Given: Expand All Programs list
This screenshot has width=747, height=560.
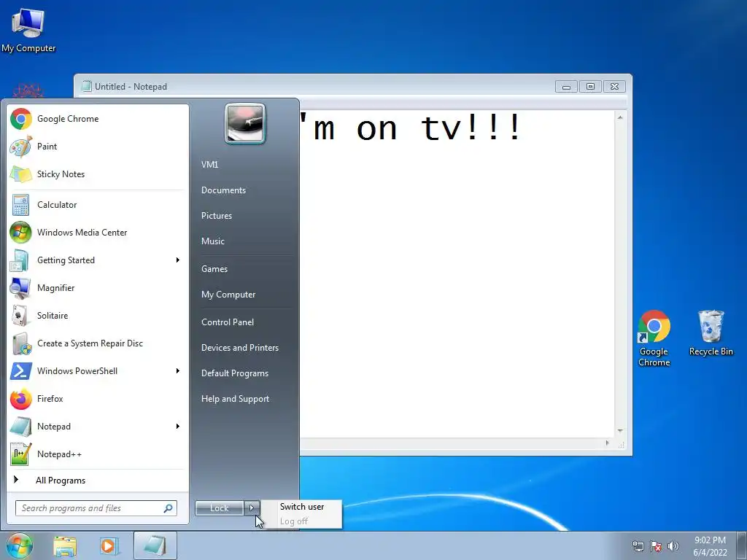Looking at the screenshot, I should pyautogui.click(x=97, y=481).
